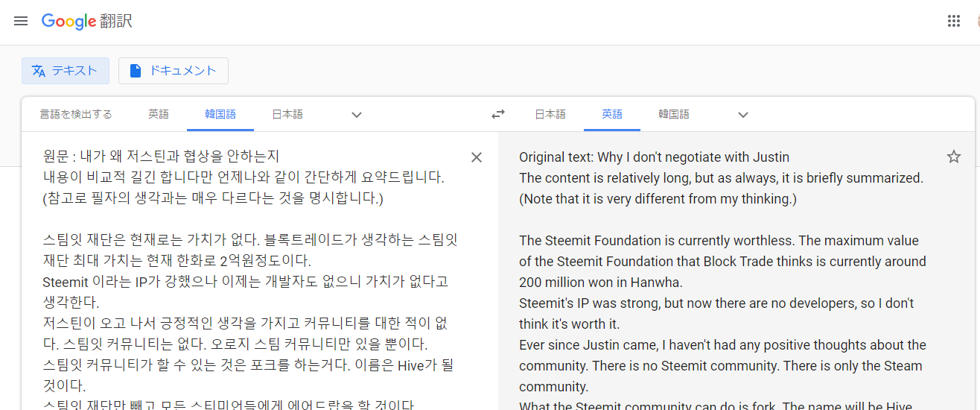Select 英語 as source language
This screenshot has height=410, width=980.
pyautogui.click(x=159, y=114)
